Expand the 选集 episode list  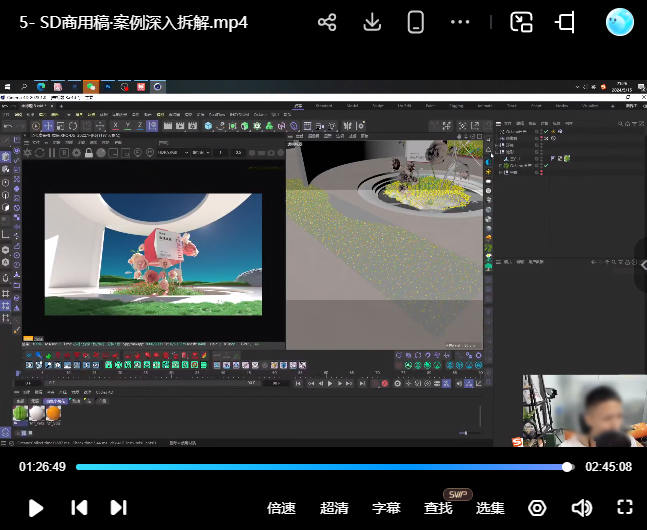pos(490,508)
